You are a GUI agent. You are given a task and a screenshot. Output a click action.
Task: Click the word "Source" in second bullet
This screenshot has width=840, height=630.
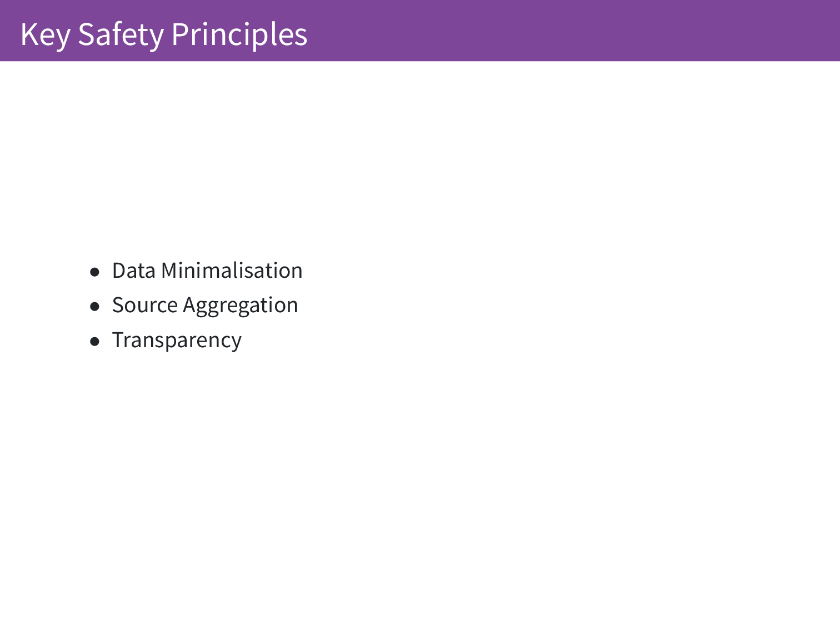pyautogui.click(x=144, y=305)
